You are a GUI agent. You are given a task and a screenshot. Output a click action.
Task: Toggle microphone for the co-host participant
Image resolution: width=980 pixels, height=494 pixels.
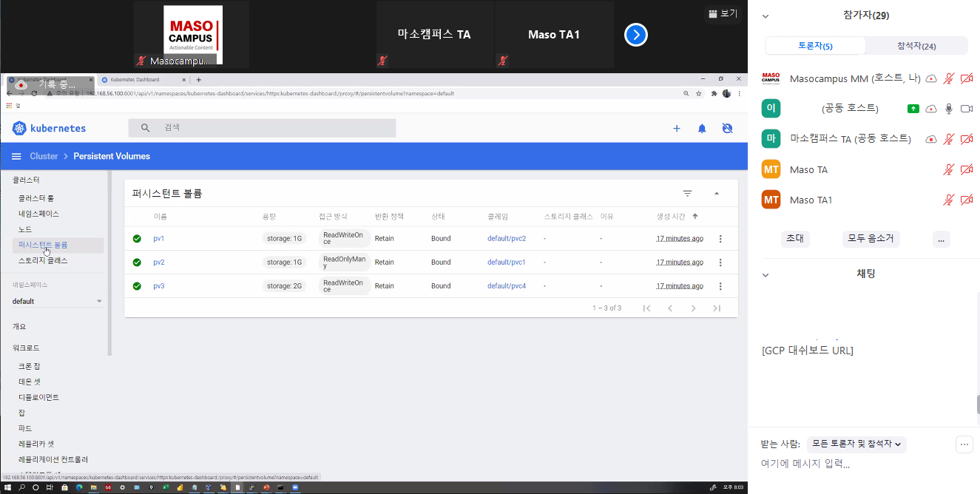click(949, 109)
